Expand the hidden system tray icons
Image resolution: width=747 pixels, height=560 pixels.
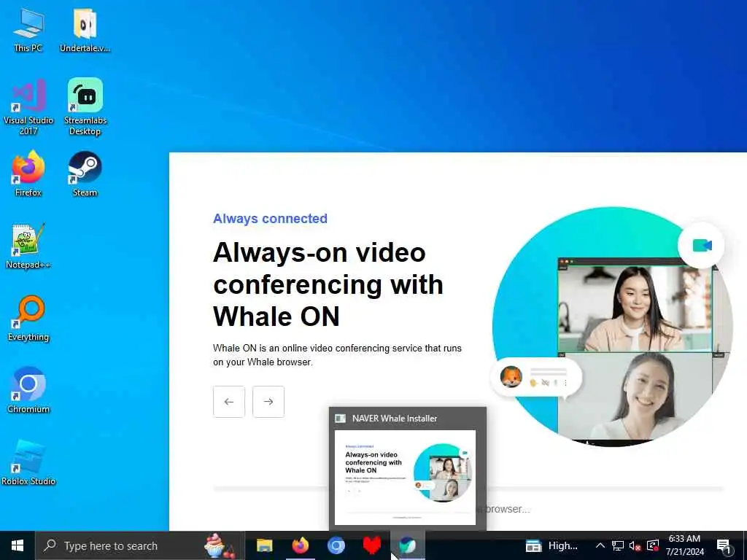(600, 545)
